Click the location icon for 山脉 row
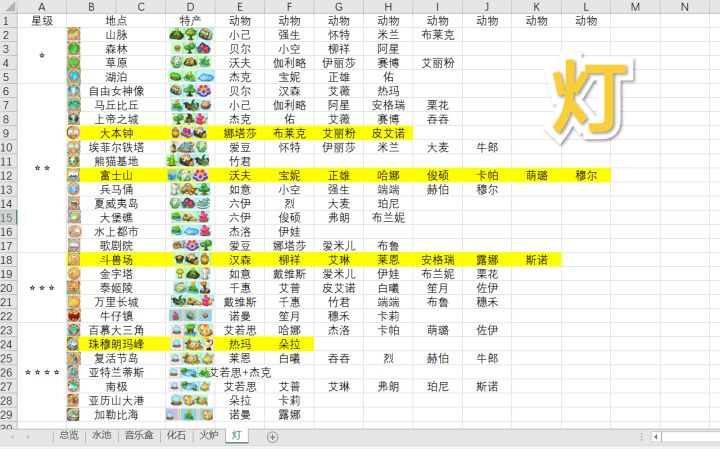Screen dimensions: 720x449 coord(73,35)
